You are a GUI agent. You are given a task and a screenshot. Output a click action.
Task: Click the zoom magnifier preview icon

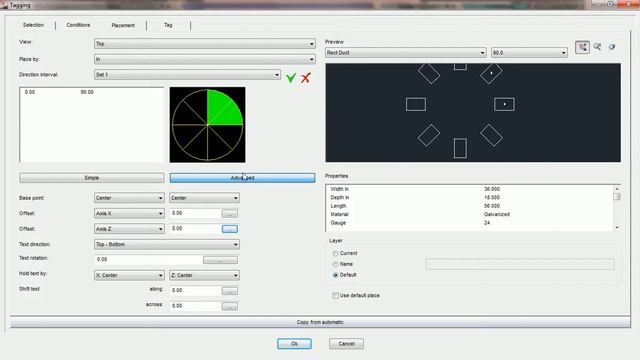click(597, 47)
